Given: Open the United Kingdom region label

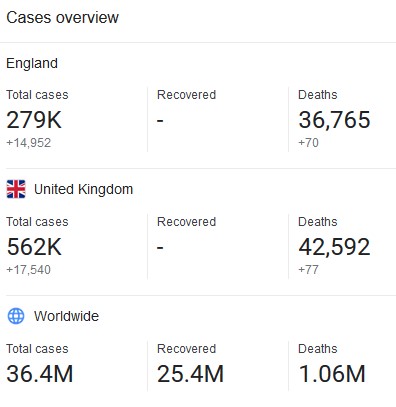Looking at the screenshot, I should tap(83, 189).
